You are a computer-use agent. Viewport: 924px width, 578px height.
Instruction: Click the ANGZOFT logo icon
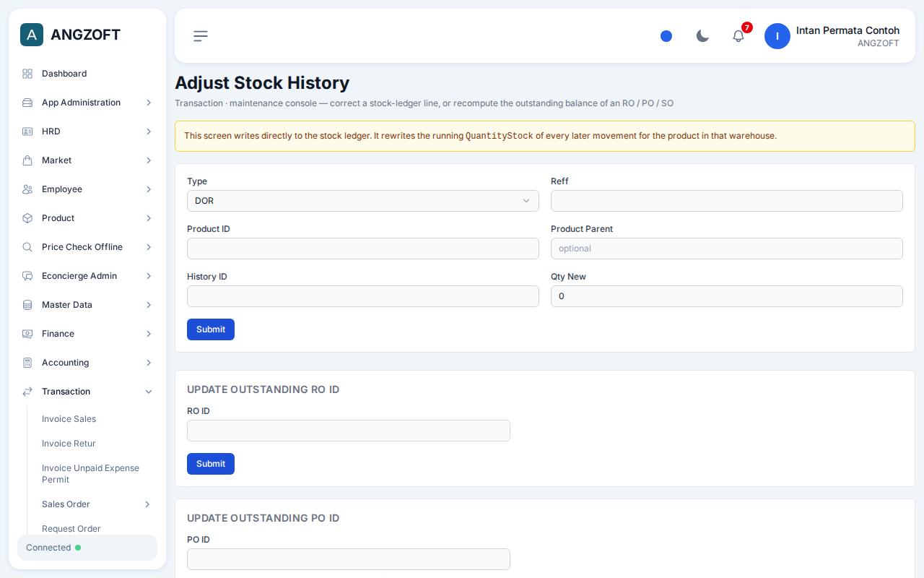(x=32, y=35)
